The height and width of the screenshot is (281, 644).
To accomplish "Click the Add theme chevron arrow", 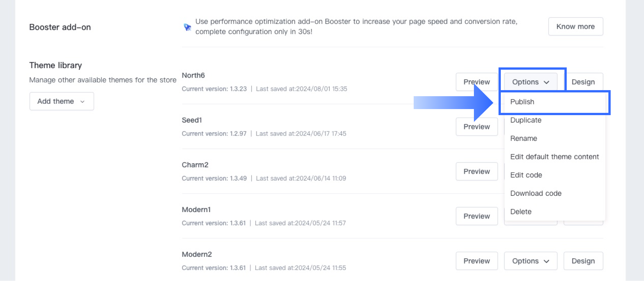I will [x=82, y=101].
